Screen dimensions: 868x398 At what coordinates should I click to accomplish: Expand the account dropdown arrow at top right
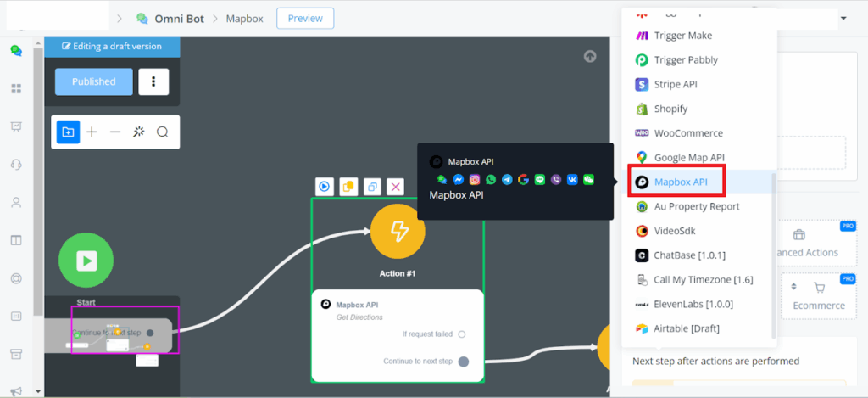coord(843,18)
